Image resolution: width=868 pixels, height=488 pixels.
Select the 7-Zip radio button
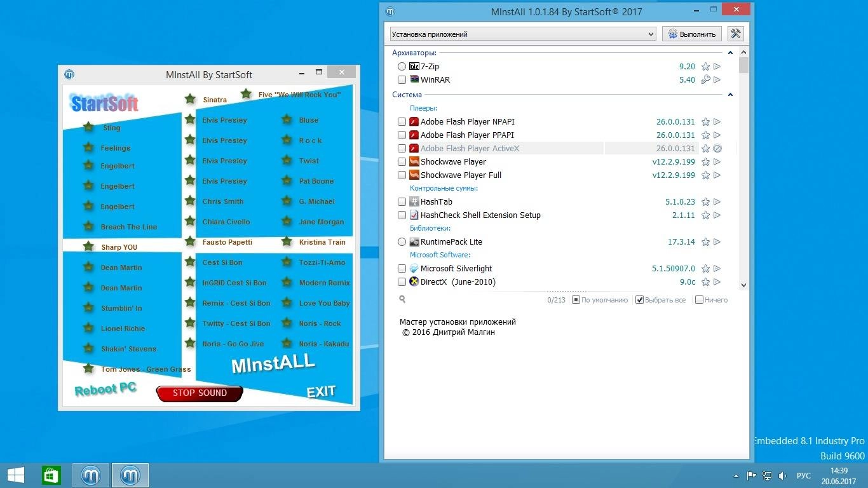402,66
